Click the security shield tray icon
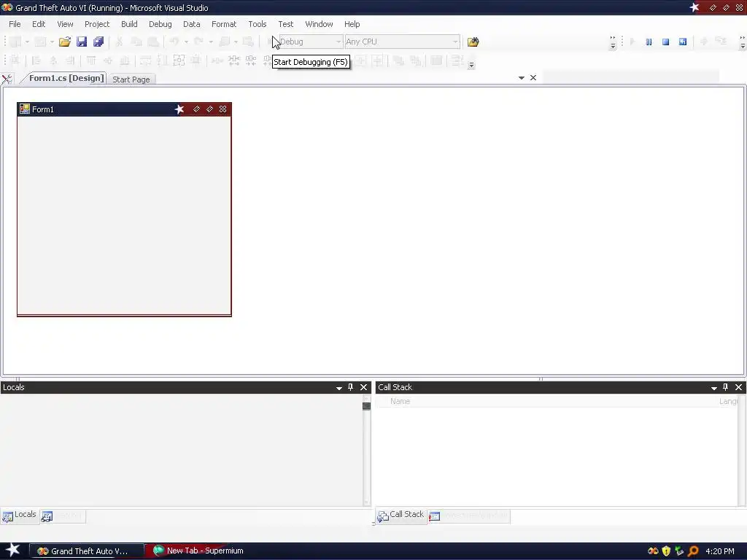The width and height of the screenshot is (747, 560). click(x=666, y=551)
